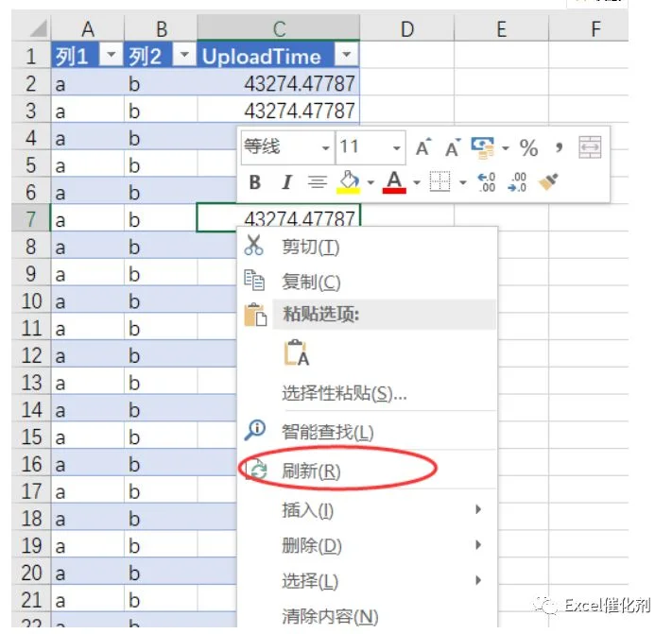Apply yellow fill color bucket
This screenshot has width=672, height=634.
350,182
